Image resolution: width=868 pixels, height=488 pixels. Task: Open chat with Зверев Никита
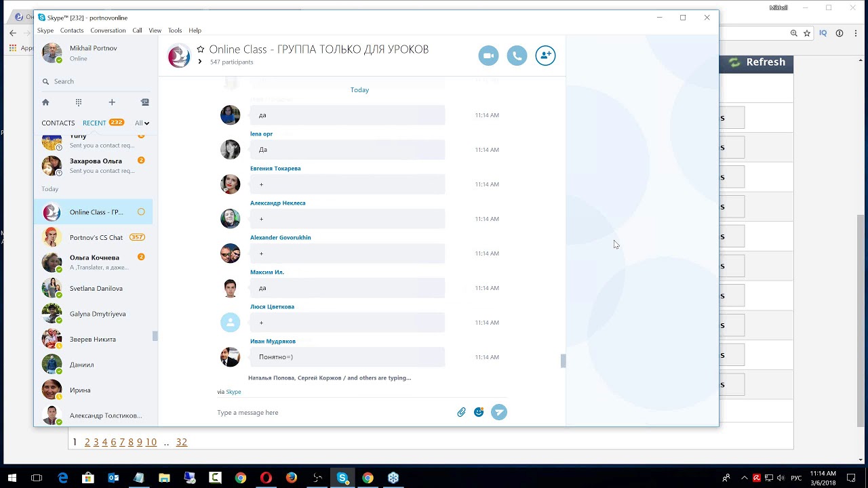[94, 339]
